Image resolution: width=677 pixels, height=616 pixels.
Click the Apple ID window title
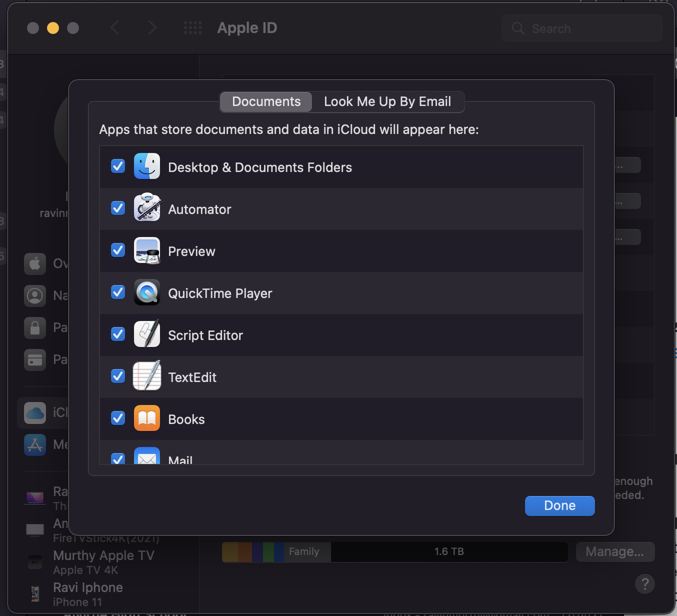pyautogui.click(x=247, y=28)
